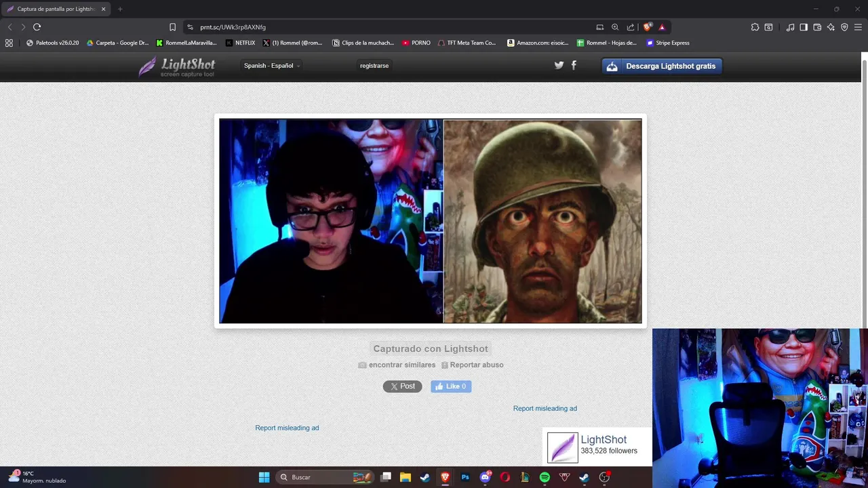This screenshot has height=488, width=868.
Task: Open Brave Shields lion icon
Action: coord(648,27)
